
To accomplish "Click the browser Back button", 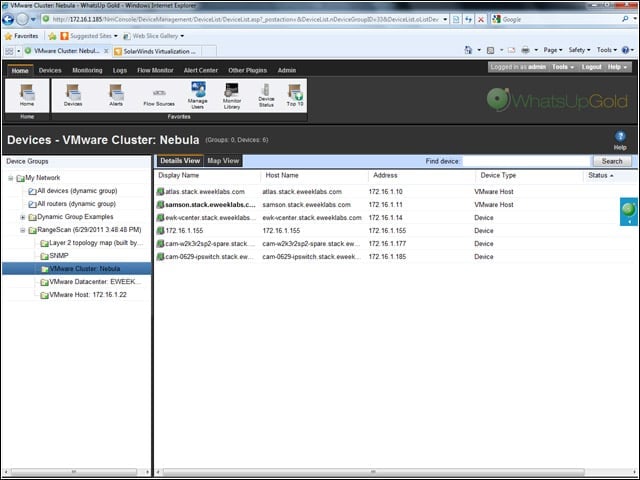I will 8,19.
